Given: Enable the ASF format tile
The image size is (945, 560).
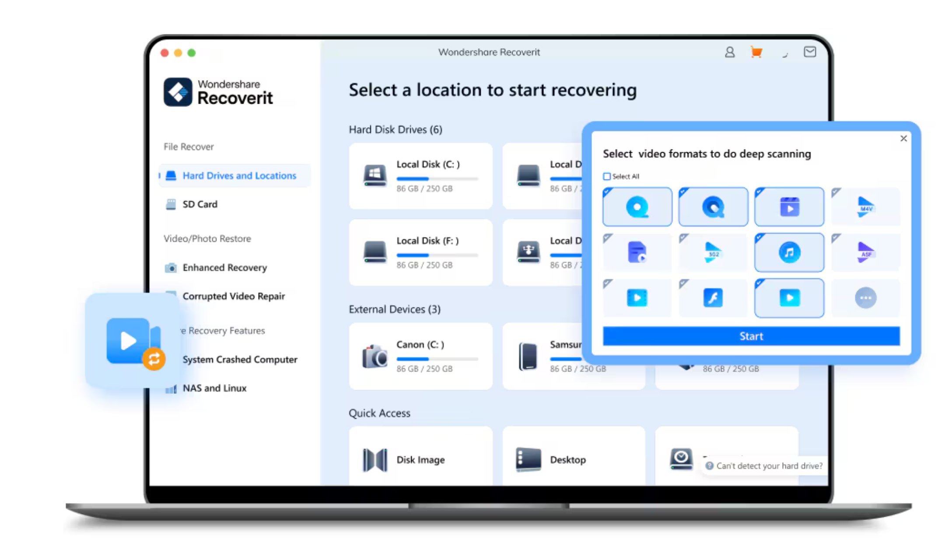Looking at the screenshot, I should pos(865,252).
